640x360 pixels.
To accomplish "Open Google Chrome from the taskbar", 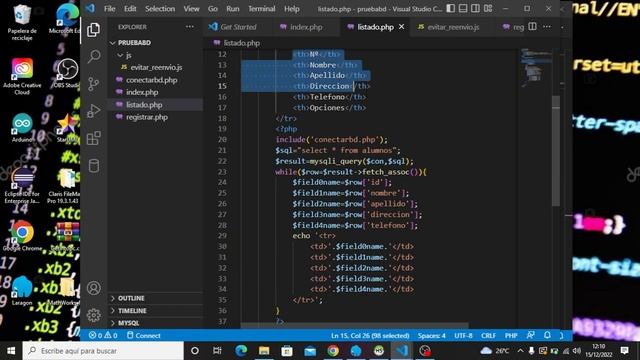I will point(333,351).
